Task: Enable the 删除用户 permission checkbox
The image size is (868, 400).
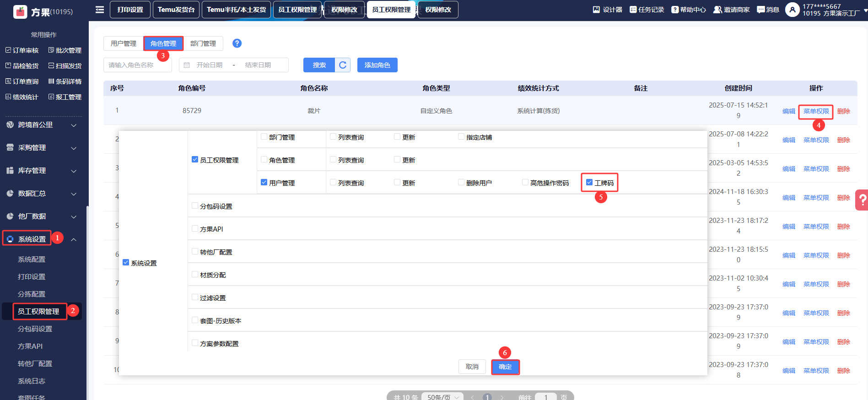Action: click(x=461, y=183)
